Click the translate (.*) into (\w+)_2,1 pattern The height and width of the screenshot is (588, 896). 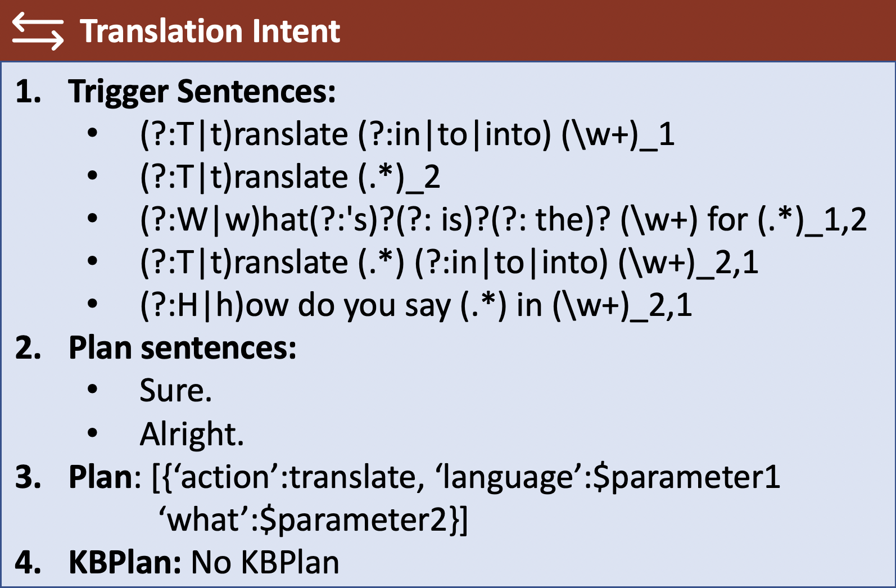click(449, 263)
